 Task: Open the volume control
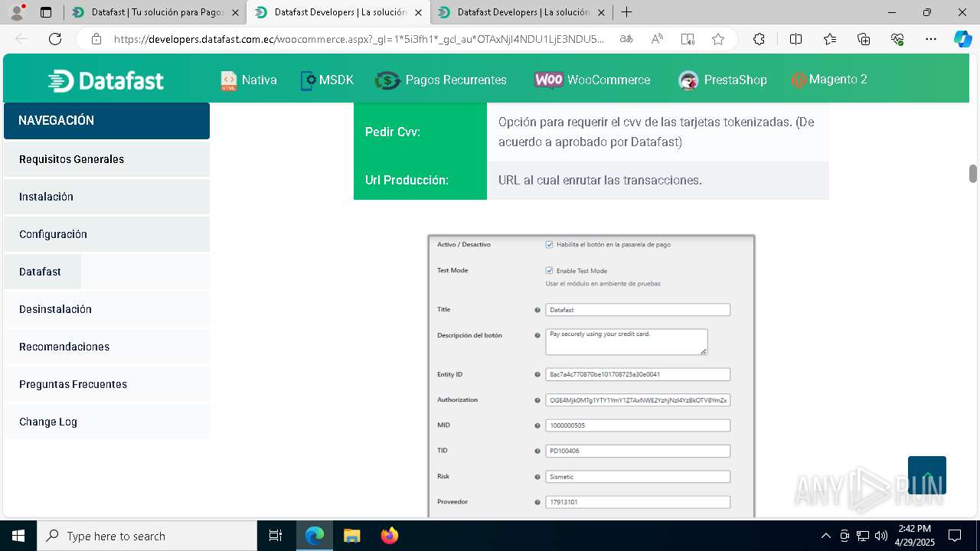point(880,536)
